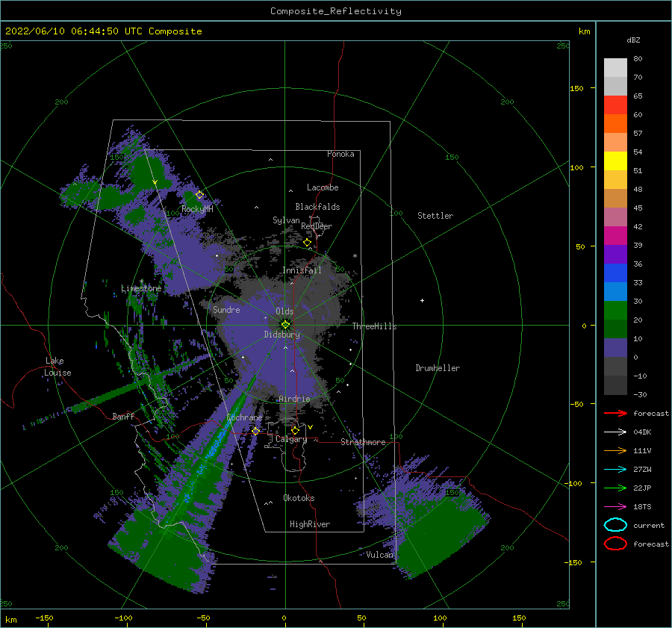Click the Ponoka town label

[340, 154]
